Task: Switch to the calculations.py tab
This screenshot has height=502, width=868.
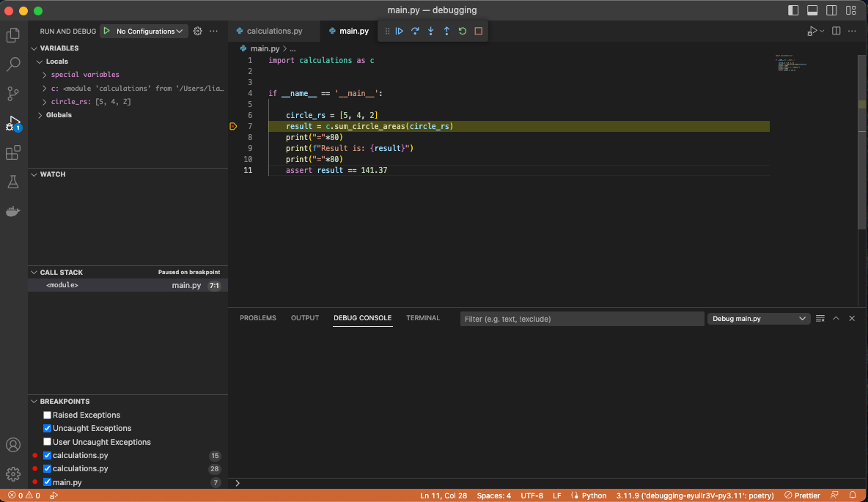Action: 274,31
